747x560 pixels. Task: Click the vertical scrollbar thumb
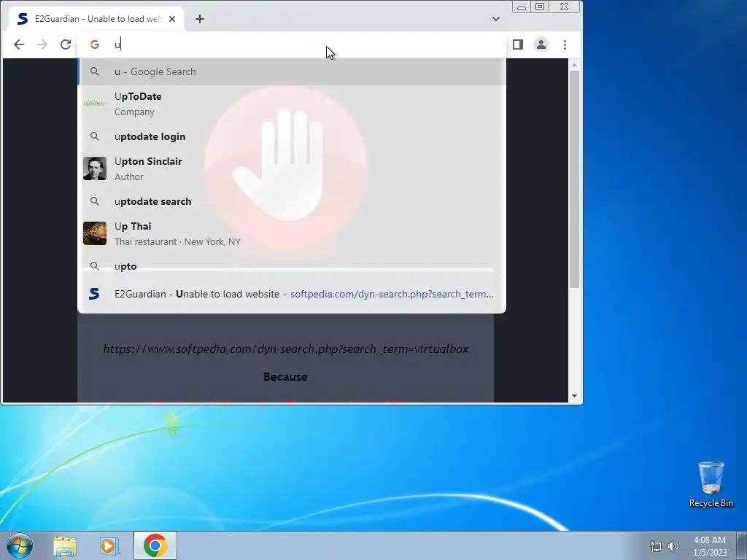[574, 179]
